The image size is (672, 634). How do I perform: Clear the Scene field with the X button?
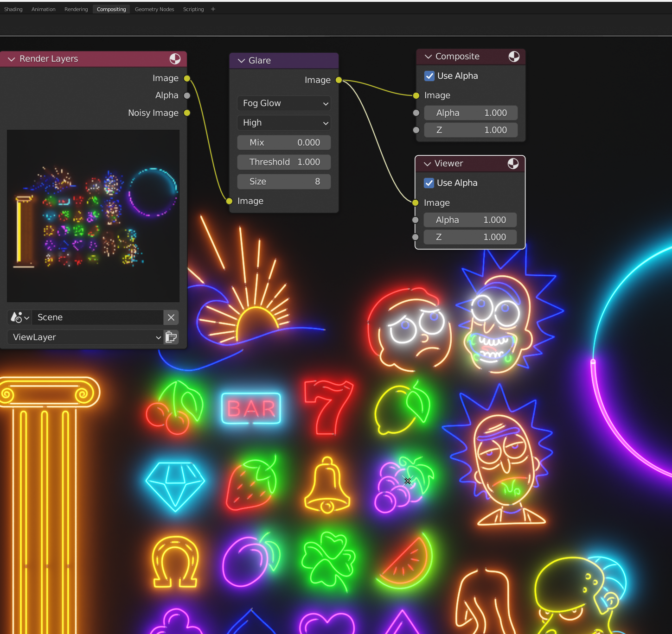tap(171, 317)
